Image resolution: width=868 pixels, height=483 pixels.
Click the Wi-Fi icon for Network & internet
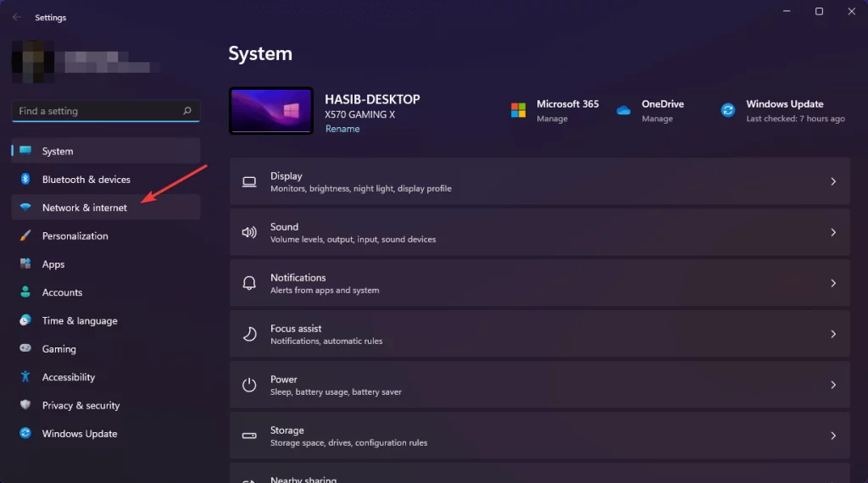pyautogui.click(x=25, y=207)
